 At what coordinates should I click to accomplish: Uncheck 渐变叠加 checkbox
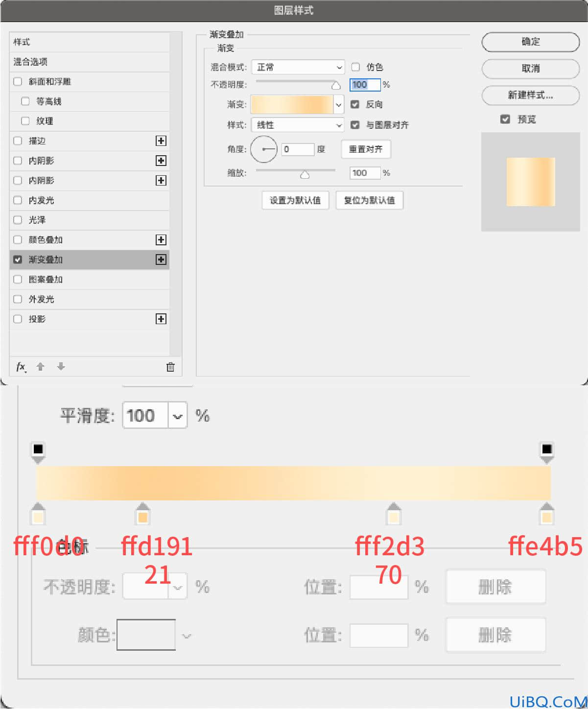[18, 260]
